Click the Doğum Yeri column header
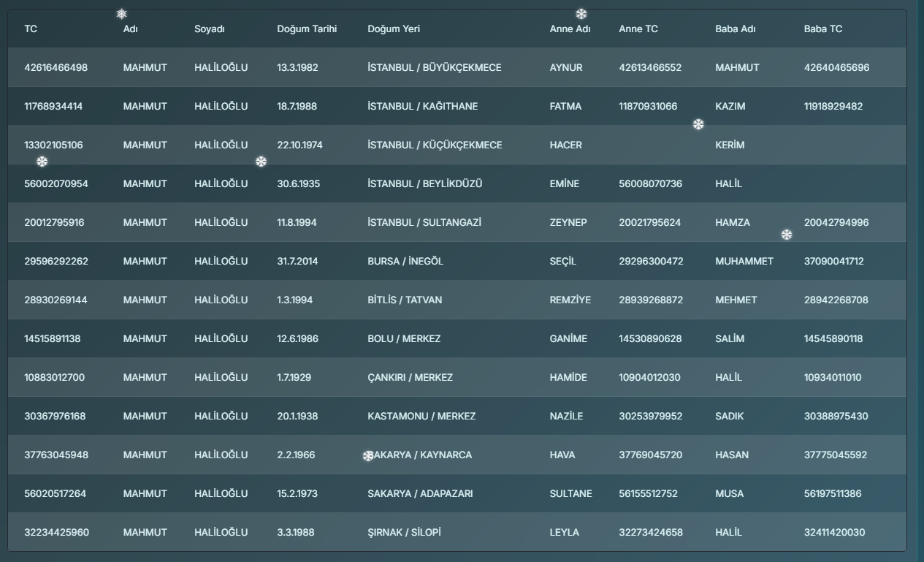Image resolution: width=924 pixels, height=562 pixels. (394, 29)
